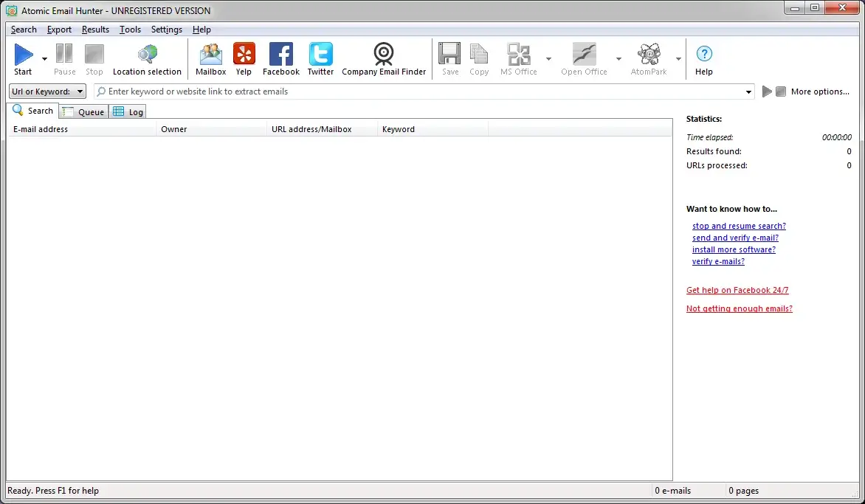Expand the MS Office dropdown arrow
This screenshot has width=865, height=504.
[549, 58]
